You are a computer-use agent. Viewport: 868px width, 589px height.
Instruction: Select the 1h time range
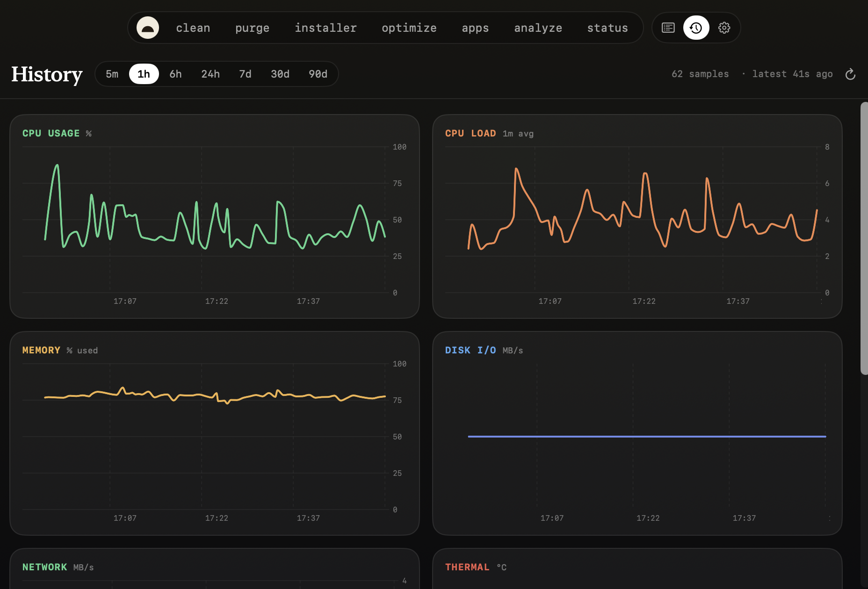tap(144, 74)
